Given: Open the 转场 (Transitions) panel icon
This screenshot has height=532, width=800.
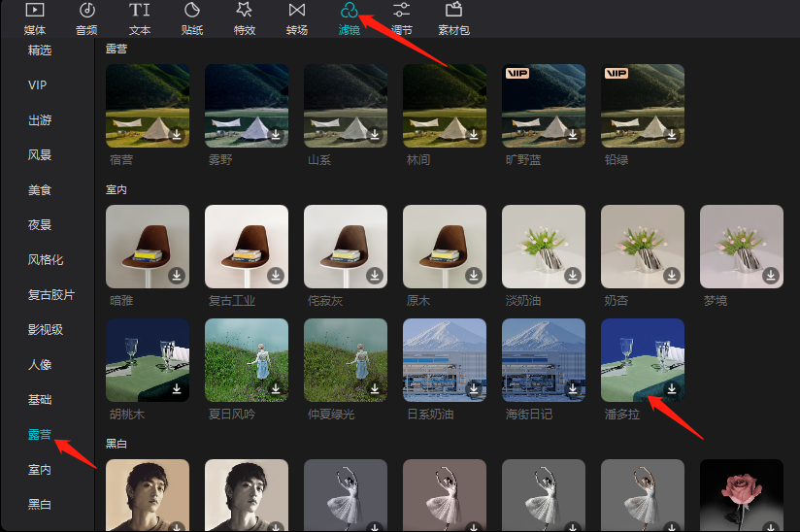Looking at the screenshot, I should point(297,11).
